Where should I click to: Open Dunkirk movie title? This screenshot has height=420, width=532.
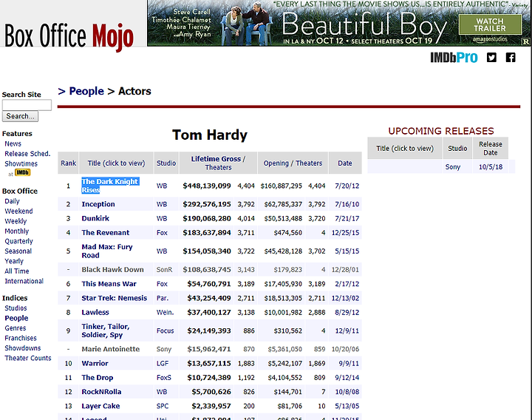point(95,218)
